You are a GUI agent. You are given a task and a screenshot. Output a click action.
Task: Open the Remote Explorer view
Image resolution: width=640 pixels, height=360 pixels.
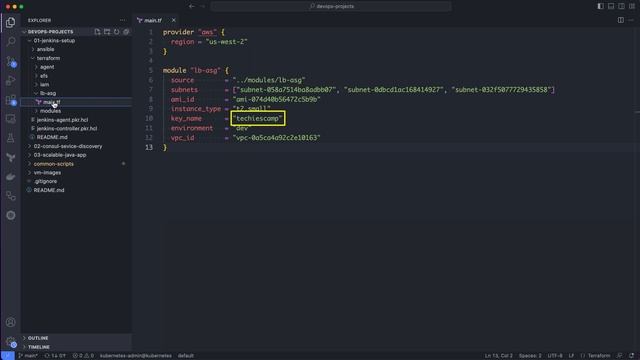click(11, 119)
